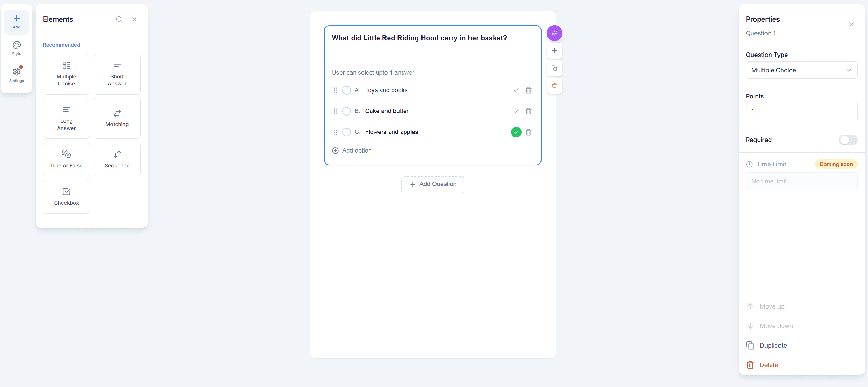Click the red trash icon beside the question card
Screen dimensions: 868x387
554,86
